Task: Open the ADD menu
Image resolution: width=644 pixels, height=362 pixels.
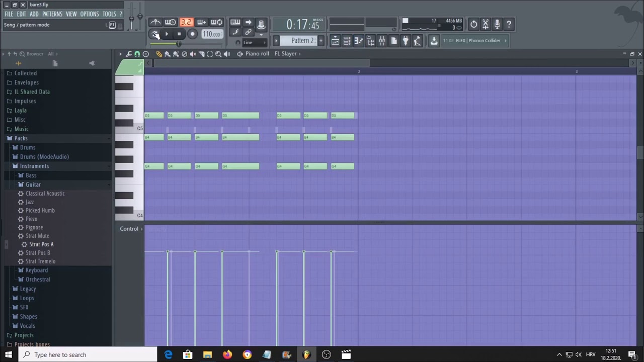Action: pyautogui.click(x=34, y=14)
